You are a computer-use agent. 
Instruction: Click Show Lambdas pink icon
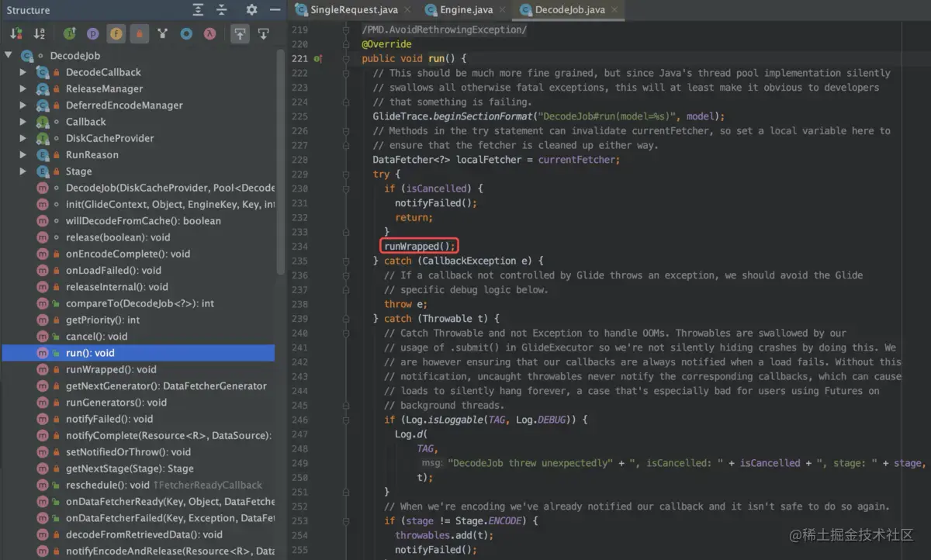point(209,33)
